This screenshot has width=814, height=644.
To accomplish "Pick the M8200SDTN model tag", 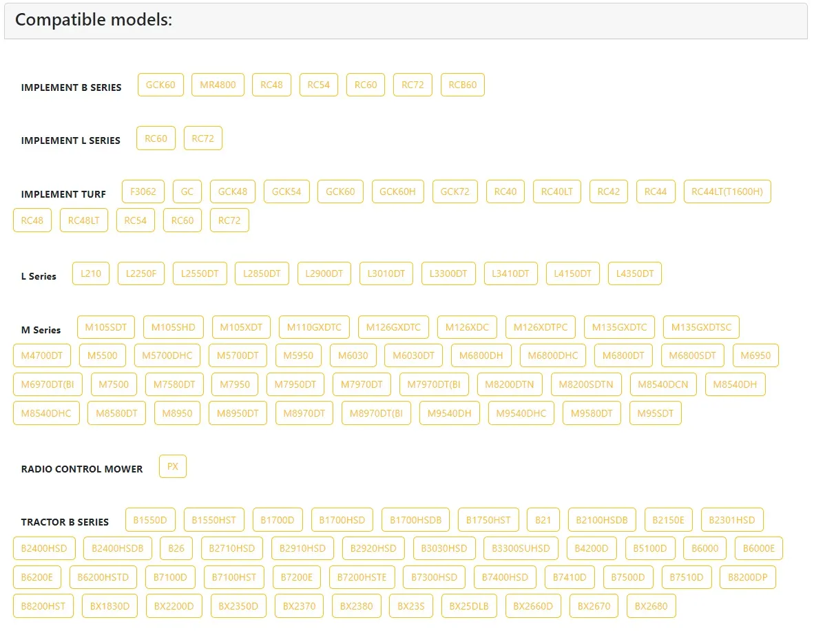I will tap(585, 384).
